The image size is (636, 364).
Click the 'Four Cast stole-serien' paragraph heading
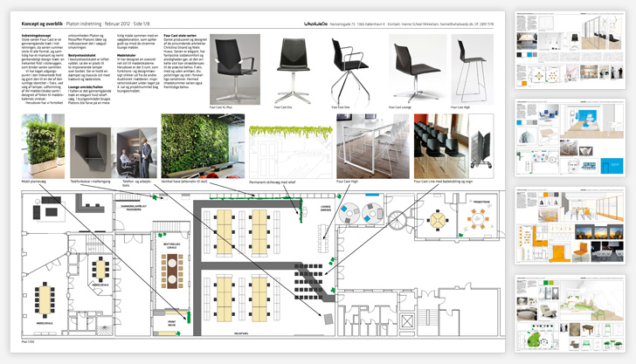pyautogui.click(x=180, y=36)
